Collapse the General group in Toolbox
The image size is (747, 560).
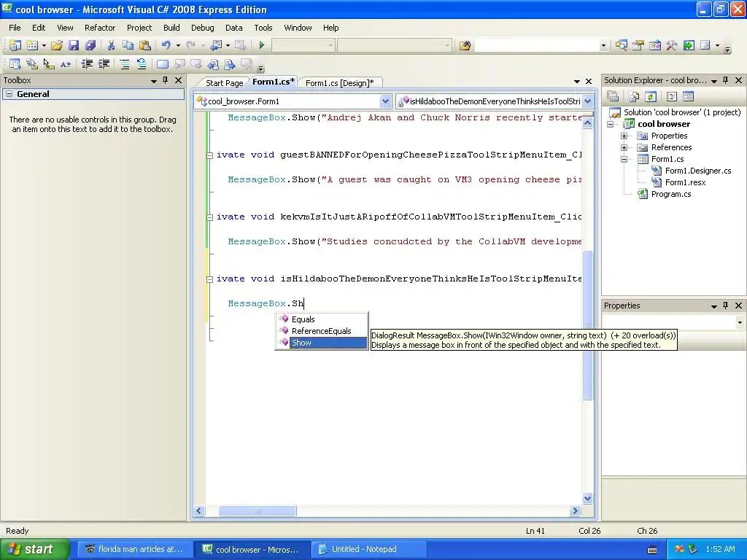pyautogui.click(x=9, y=94)
